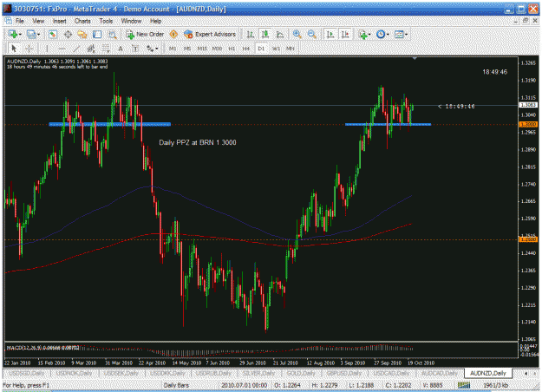Open the File menu
This screenshot has width=542, height=392.
coord(20,21)
